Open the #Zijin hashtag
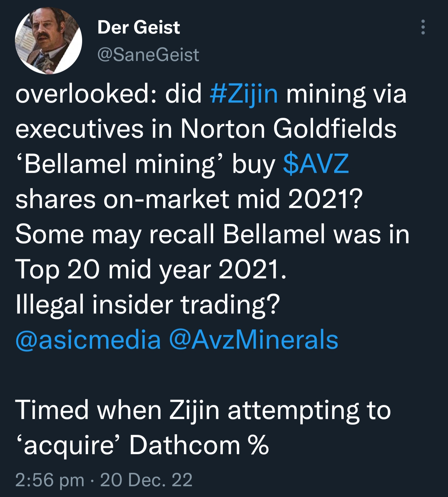Image resolution: width=448 pixels, height=497 pixels. pyautogui.click(x=244, y=94)
